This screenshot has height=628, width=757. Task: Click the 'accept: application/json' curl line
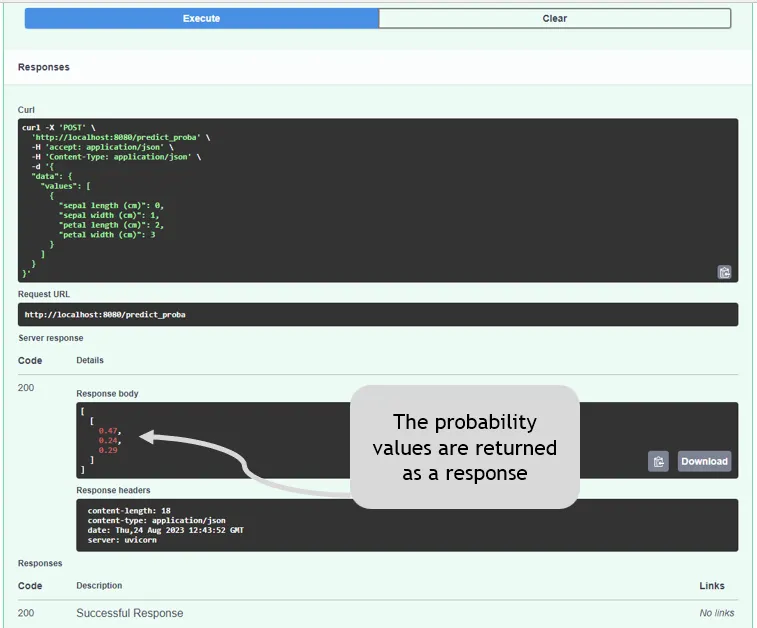102,147
